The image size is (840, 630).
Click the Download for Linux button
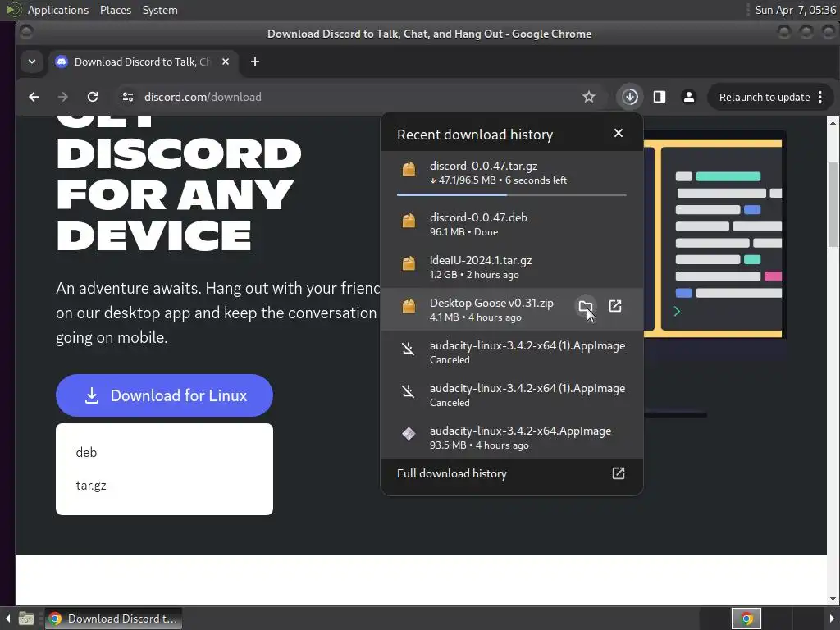[164, 395]
